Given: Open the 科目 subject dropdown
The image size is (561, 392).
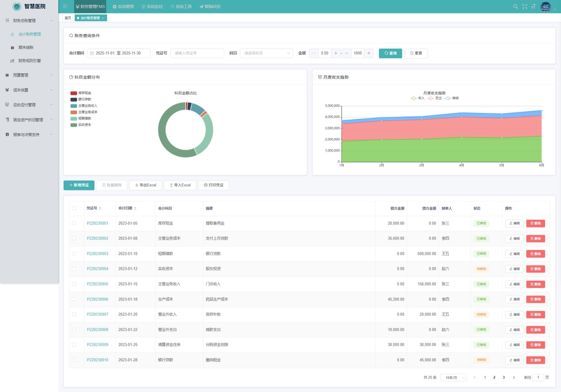Looking at the screenshot, I should [x=266, y=53].
